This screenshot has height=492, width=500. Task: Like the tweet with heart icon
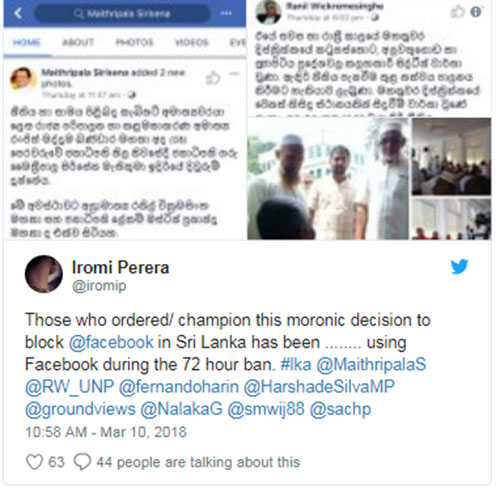(x=35, y=462)
